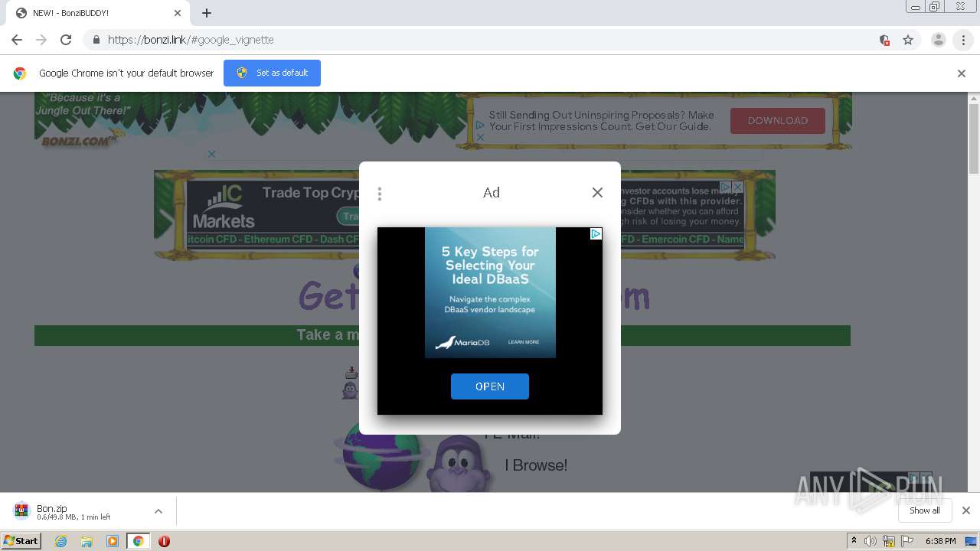Viewport: 980px width, 551px height.
Task: Click LEARN MORE in the MariaDB ad
Action: (524, 342)
